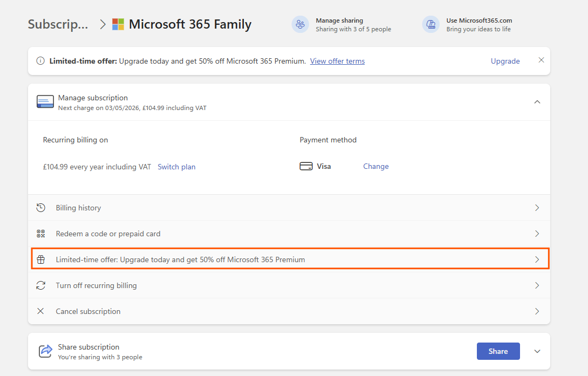Click the blue Share button
The height and width of the screenshot is (376, 588).
(498, 351)
